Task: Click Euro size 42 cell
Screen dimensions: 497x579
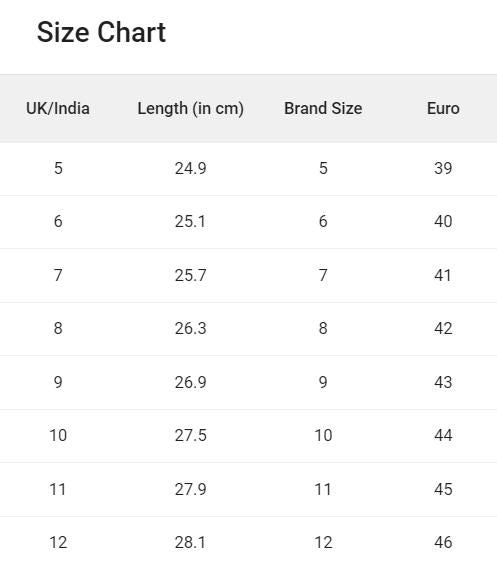Action: point(443,329)
